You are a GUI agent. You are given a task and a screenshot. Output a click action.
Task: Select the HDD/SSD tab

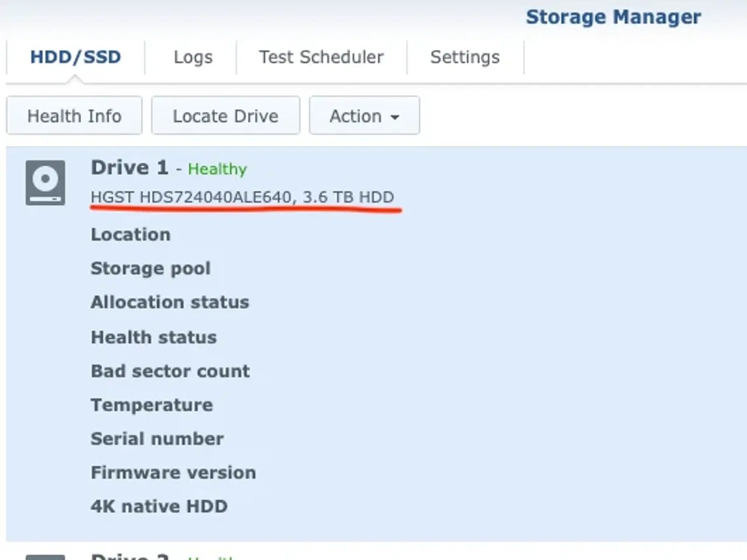click(x=76, y=57)
